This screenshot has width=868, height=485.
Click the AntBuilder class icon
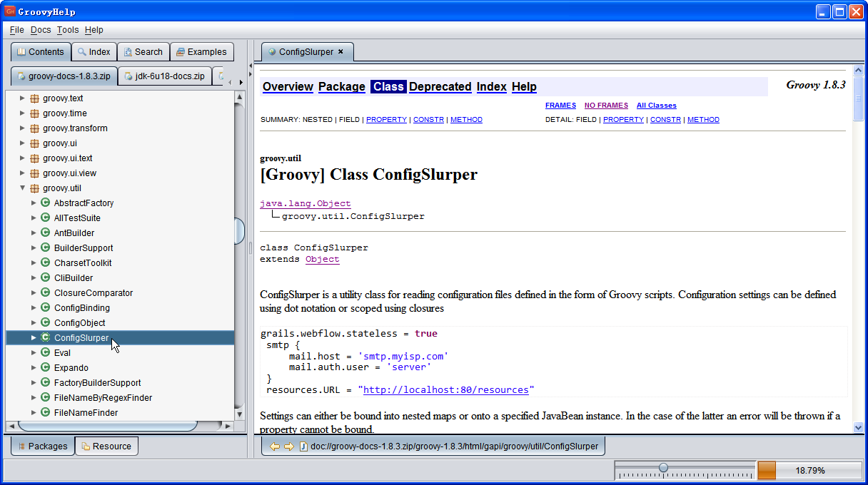click(46, 233)
